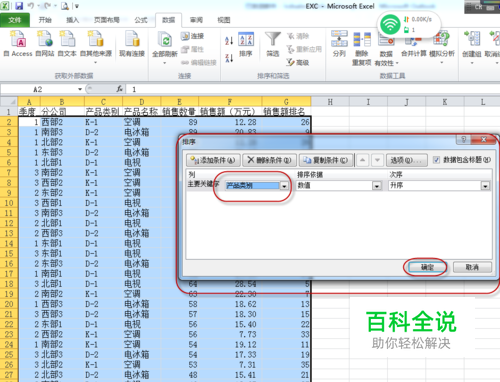
Task: Click cell containing 17.33
Action: tap(230, 355)
